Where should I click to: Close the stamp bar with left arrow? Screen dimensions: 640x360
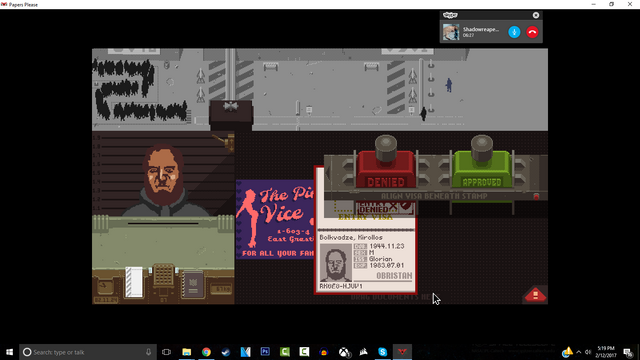(328, 172)
